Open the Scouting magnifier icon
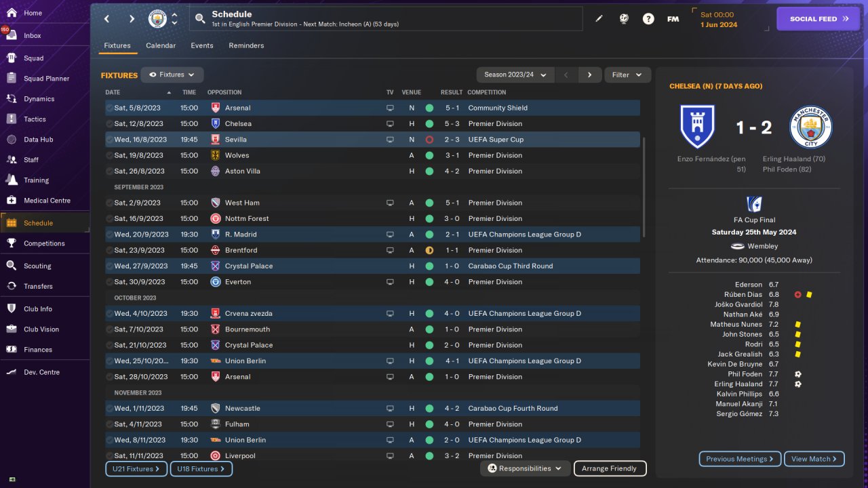868x488 pixels. pyautogui.click(x=12, y=266)
